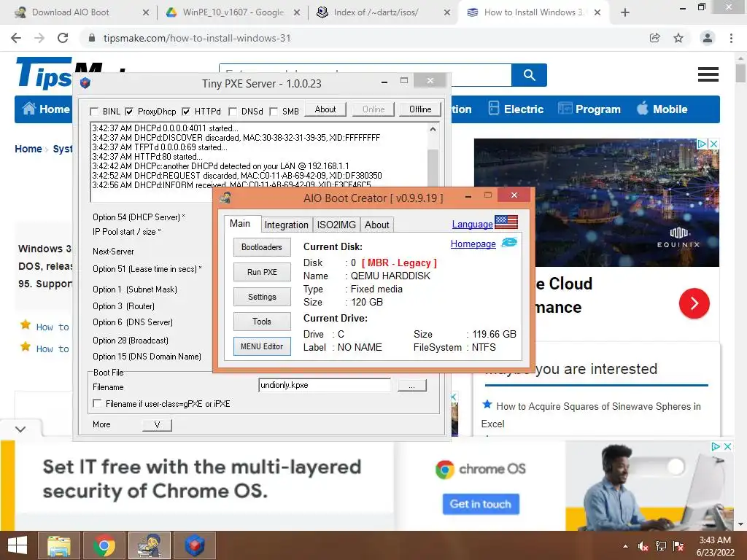Open the Program menu on TipsMake

pyautogui.click(x=589, y=109)
